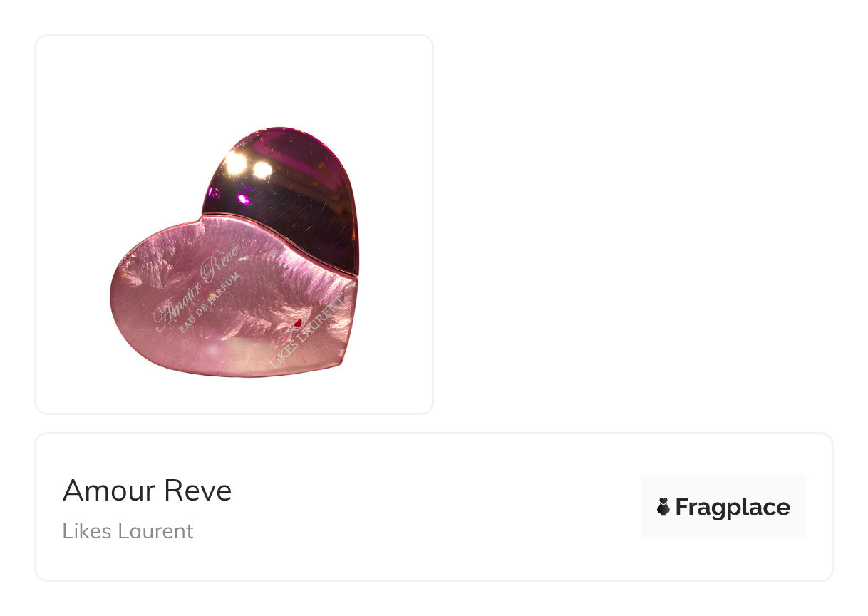
Task: Click the blank area below the bottle in the image card
Action: pos(234,395)
